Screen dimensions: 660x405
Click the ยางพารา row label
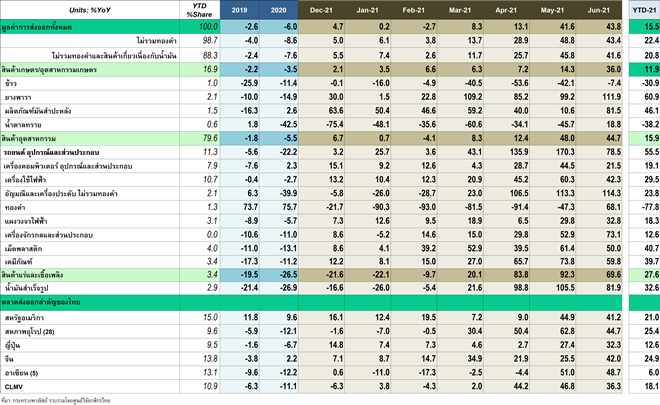click(x=23, y=97)
